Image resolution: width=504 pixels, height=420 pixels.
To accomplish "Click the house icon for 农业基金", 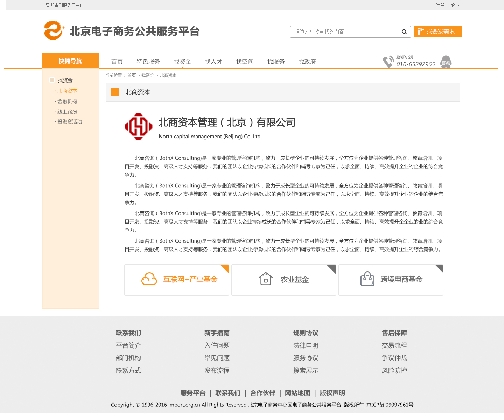I will pyautogui.click(x=266, y=279).
